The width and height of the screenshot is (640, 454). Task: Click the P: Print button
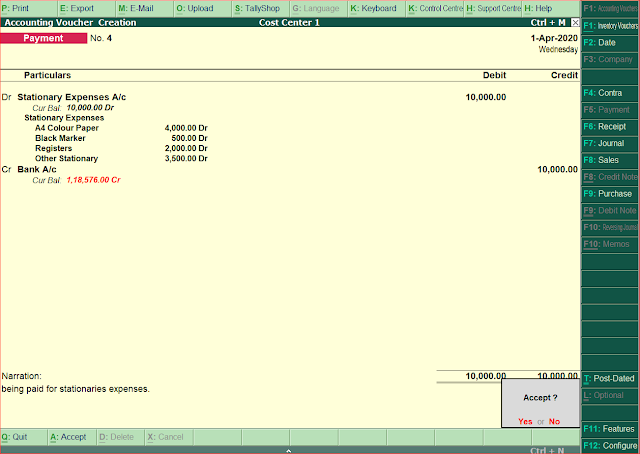pyautogui.click(x=29, y=8)
